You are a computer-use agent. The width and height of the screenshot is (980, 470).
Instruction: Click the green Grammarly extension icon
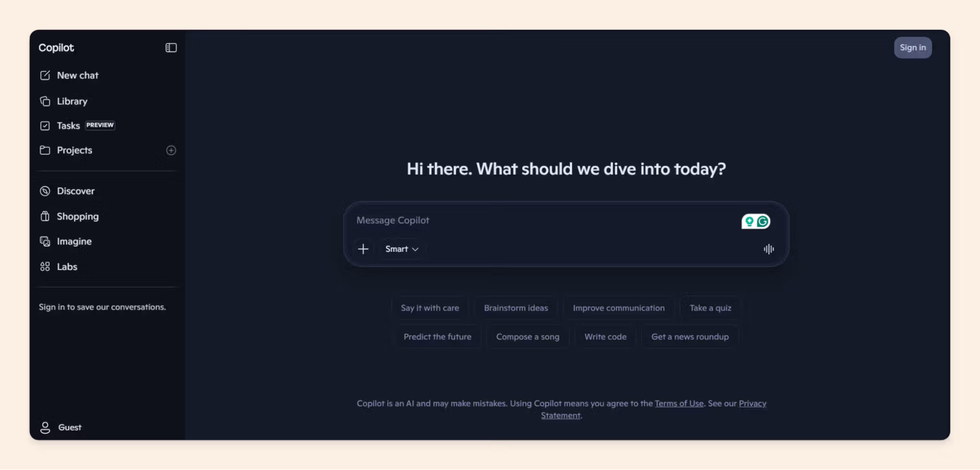[x=763, y=222]
